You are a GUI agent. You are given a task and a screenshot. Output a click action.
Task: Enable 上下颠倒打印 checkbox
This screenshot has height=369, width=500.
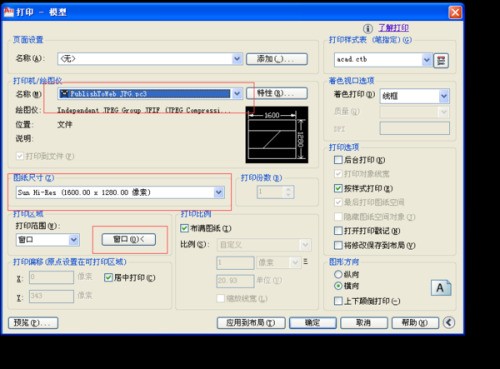338,301
